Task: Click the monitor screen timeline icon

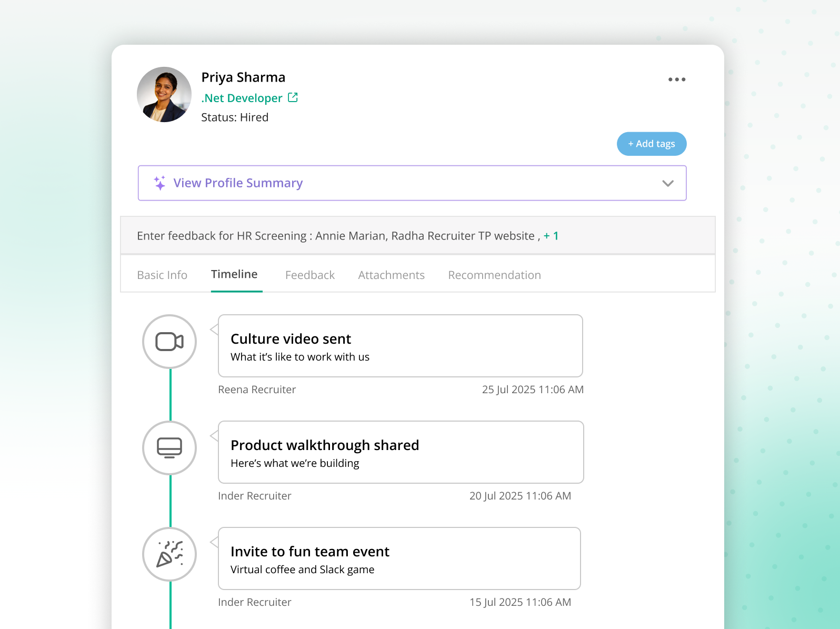Action: tap(169, 448)
